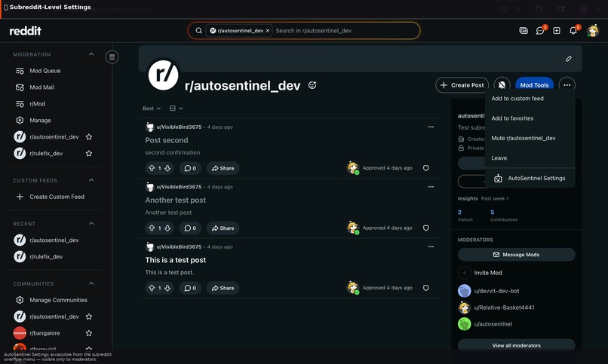The height and width of the screenshot is (364, 608).
Task: Open r/Mod feed in Moderation section
Action: coord(37,104)
